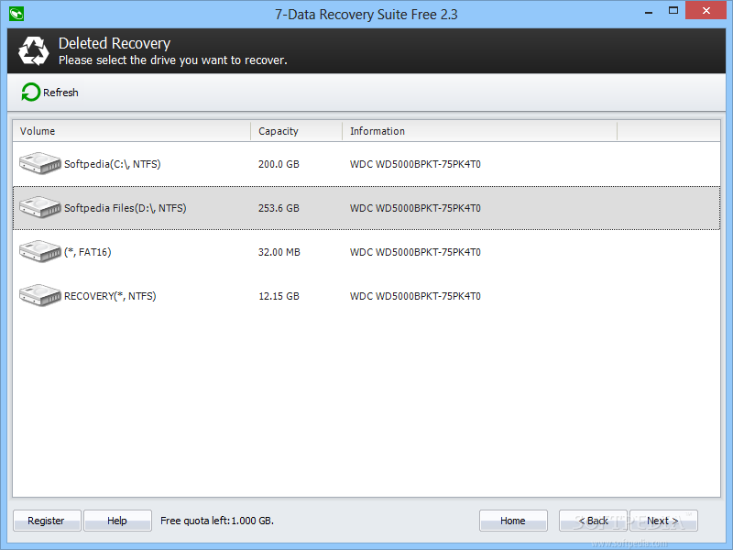Viewport: 733px width, 560px height.
Task: Click the Softpedia C: drive icon
Action: [40, 163]
